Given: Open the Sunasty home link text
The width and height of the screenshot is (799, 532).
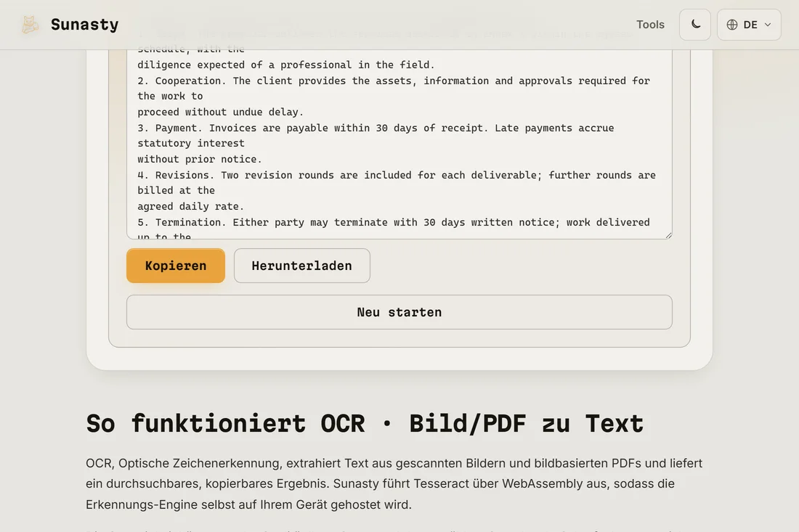Looking at the screenshot, I should [84, 25].
